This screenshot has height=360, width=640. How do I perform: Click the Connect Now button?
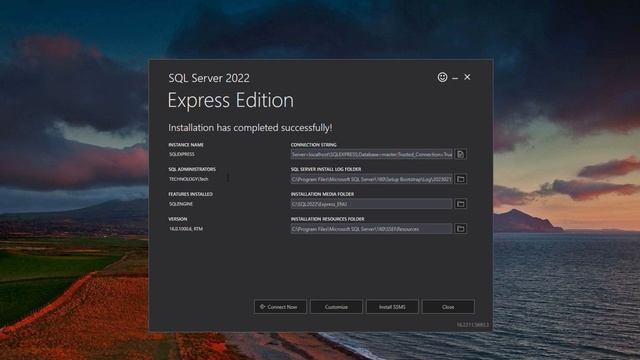[280, 307]
